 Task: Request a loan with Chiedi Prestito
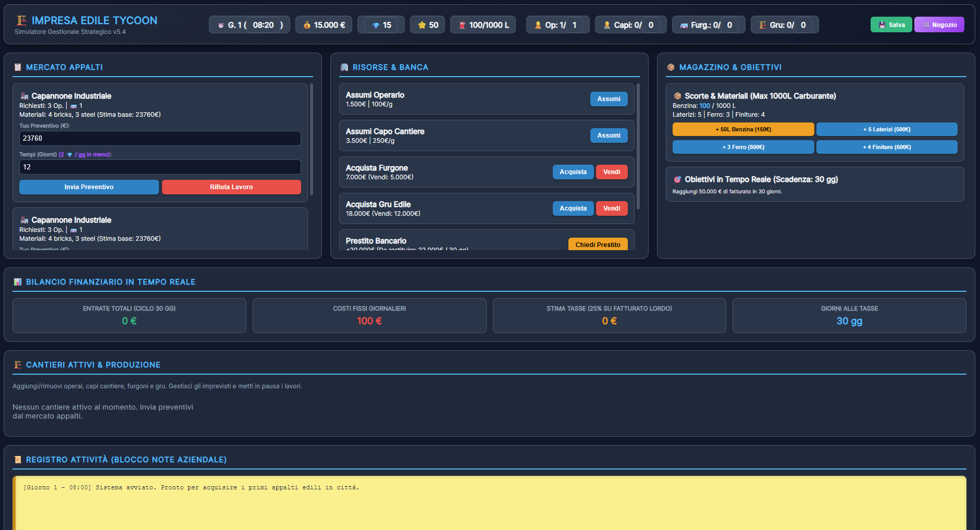click(598, 244)
